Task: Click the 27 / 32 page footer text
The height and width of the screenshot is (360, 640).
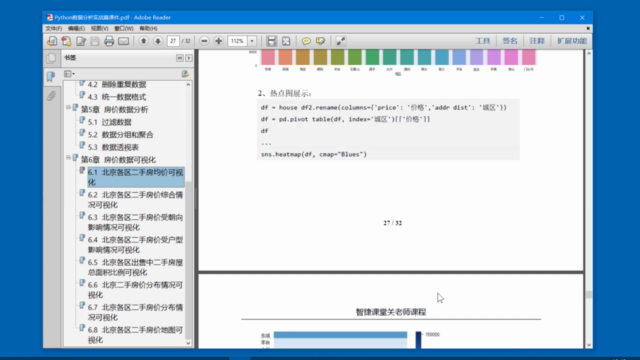Action: pyautogui.click(x=393, y=223)
